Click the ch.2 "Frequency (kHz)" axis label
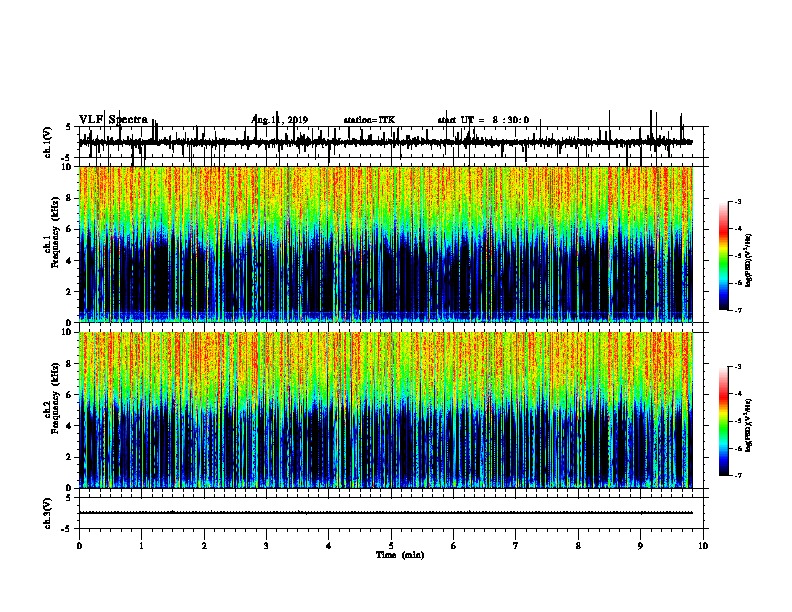The height and width of the screenshot is (612, 792). (x=55, y=398)
